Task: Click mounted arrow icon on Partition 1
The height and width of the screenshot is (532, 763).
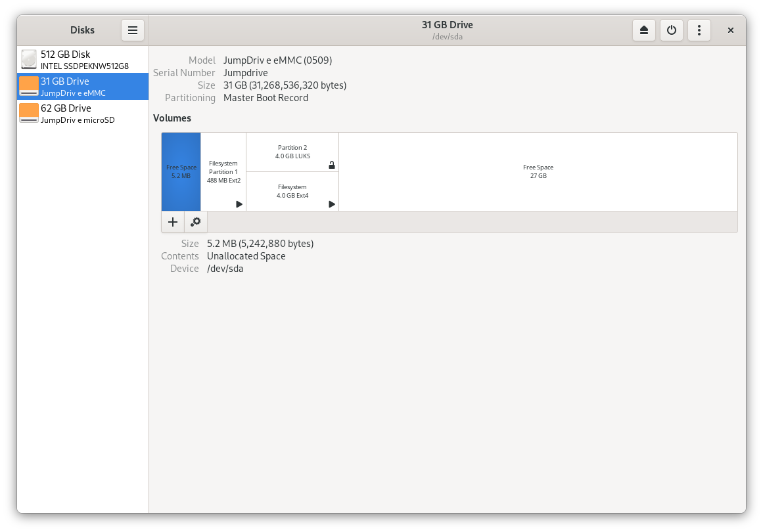Action: [x=239, y=204]
